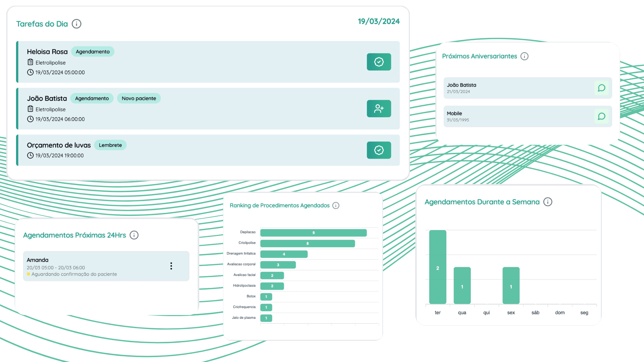Click the sáb axis label

(x=535, y=312)
